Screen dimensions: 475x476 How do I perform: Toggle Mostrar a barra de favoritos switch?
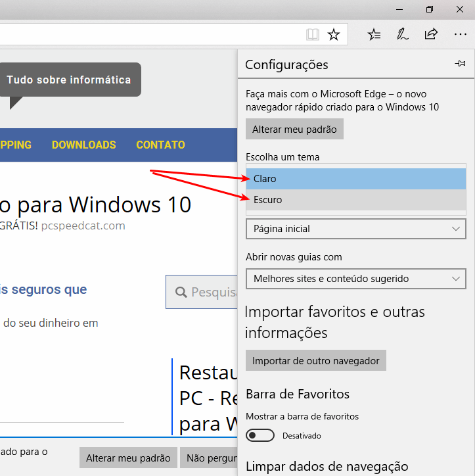[260, 435]
